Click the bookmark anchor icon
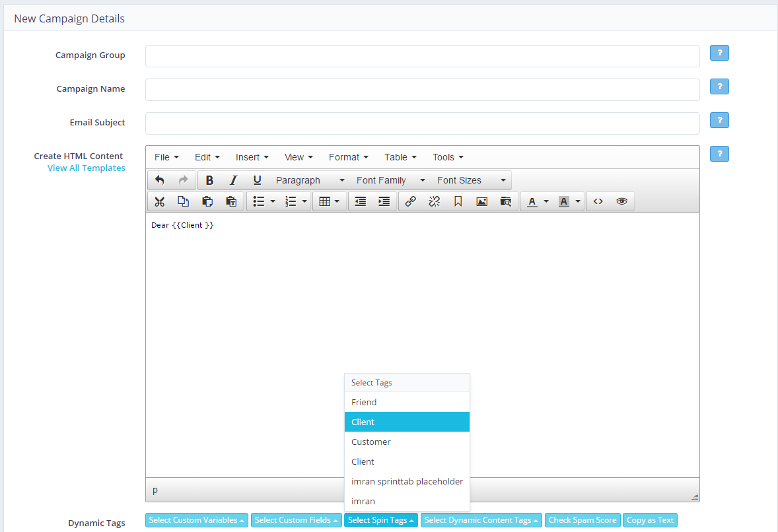Image resolution: width=778 pixels, height=532 pixels. (x=458, y=201)
